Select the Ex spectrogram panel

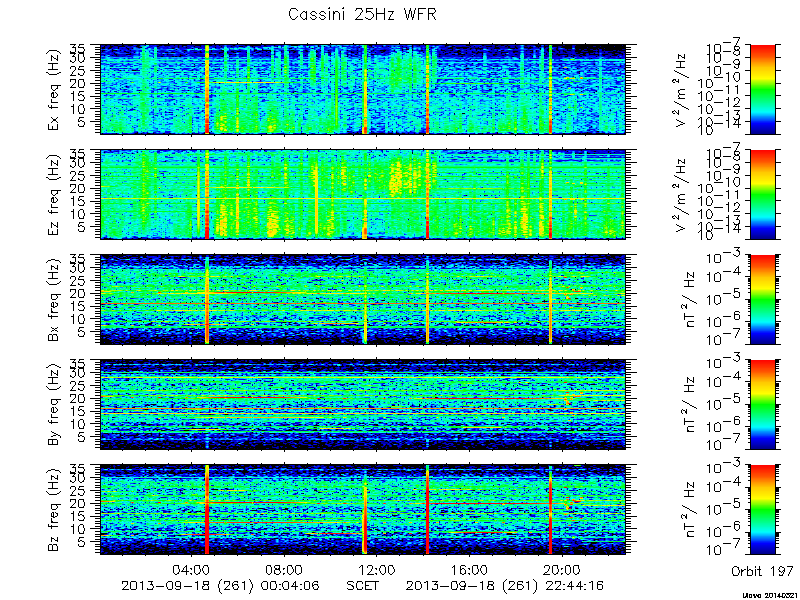362,89
